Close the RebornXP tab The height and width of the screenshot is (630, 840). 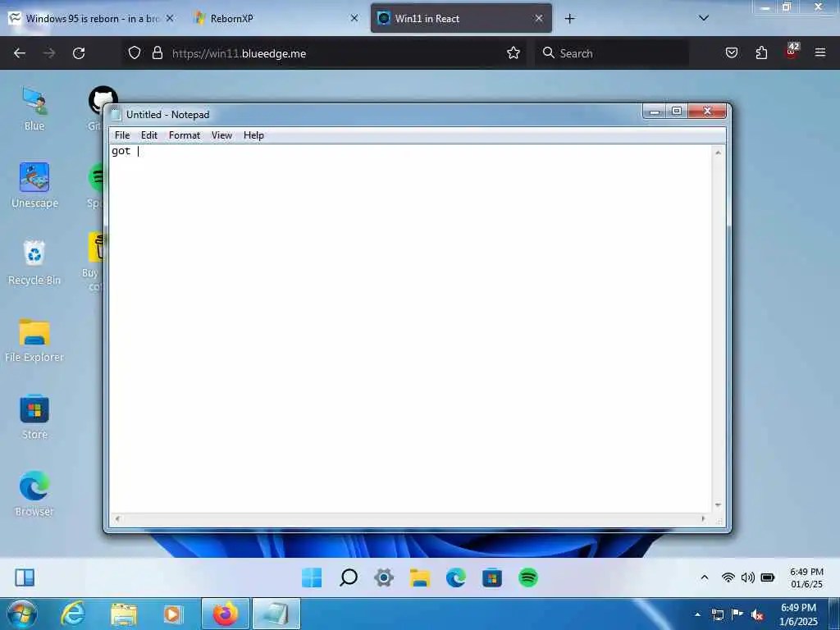354,18
